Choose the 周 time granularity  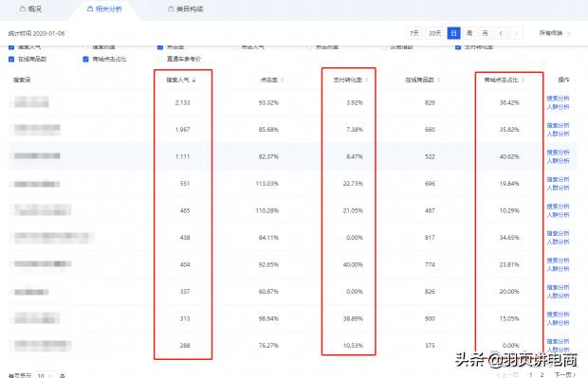(469, 33)
